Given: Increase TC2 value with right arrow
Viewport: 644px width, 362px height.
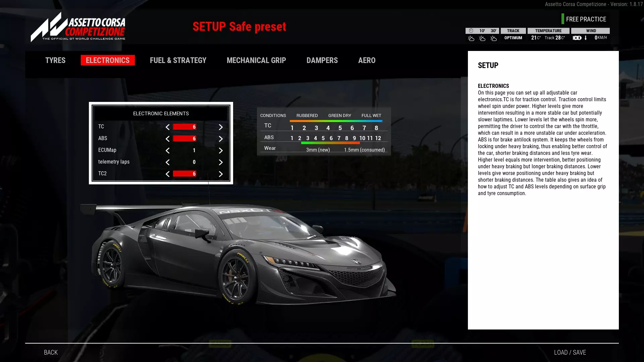Looking at the screenshot, I should [221, 174].
